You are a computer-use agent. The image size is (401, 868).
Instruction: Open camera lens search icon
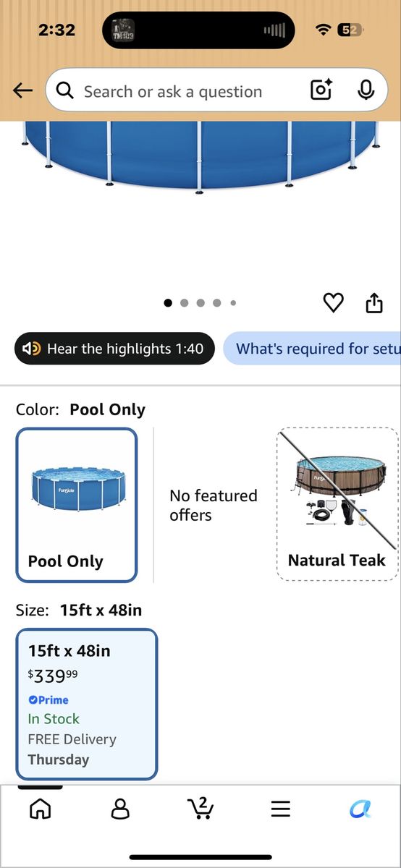321,90
